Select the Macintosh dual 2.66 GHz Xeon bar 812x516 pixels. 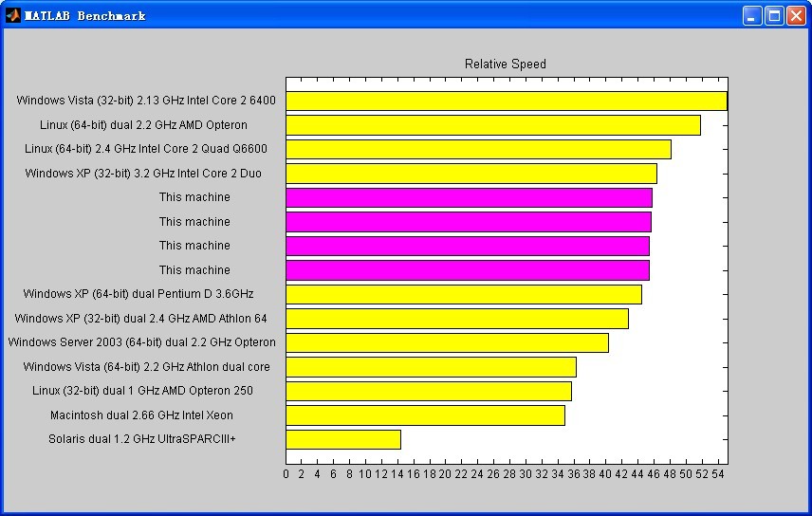425,415
